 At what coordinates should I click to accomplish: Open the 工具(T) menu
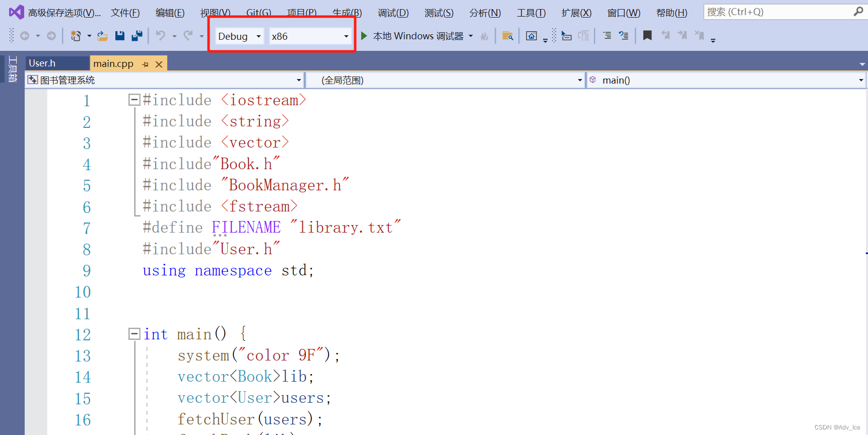531,13
